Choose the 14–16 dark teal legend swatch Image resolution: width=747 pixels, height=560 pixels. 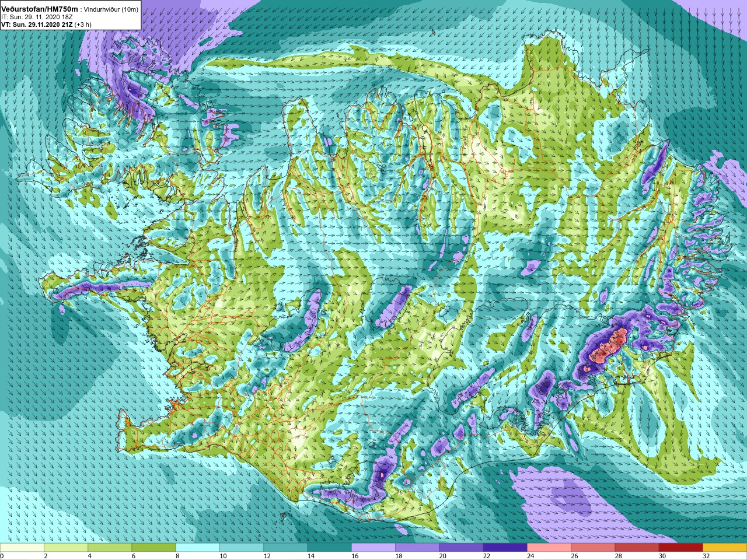330,548
